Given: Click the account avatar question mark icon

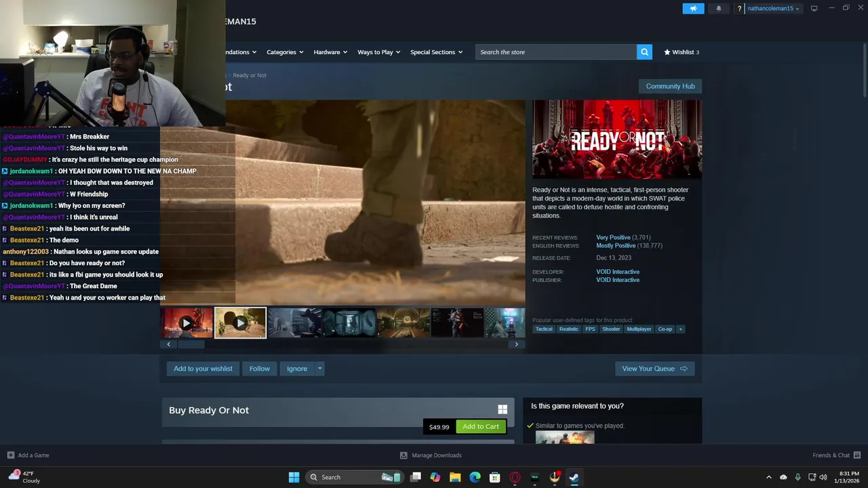Looking at the screenshot, I should tap(738, 9).
